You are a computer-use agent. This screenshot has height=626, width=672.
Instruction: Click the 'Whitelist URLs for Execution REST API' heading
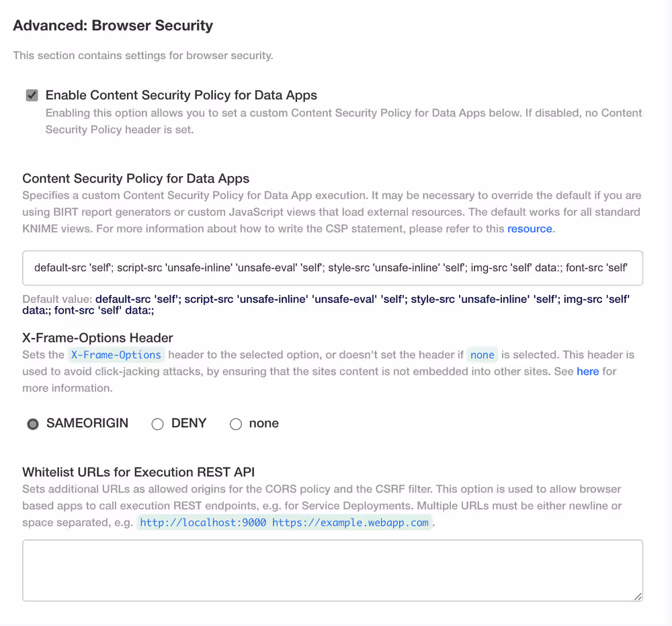(137, 472)
